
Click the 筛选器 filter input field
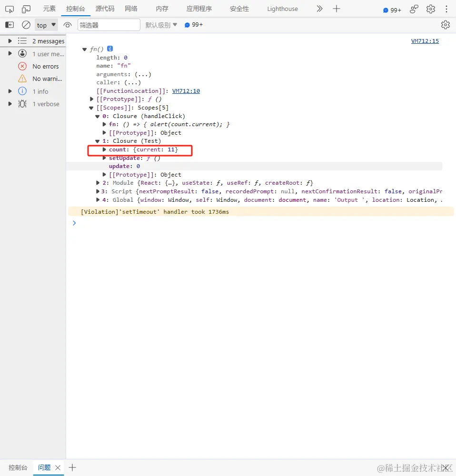109,25
